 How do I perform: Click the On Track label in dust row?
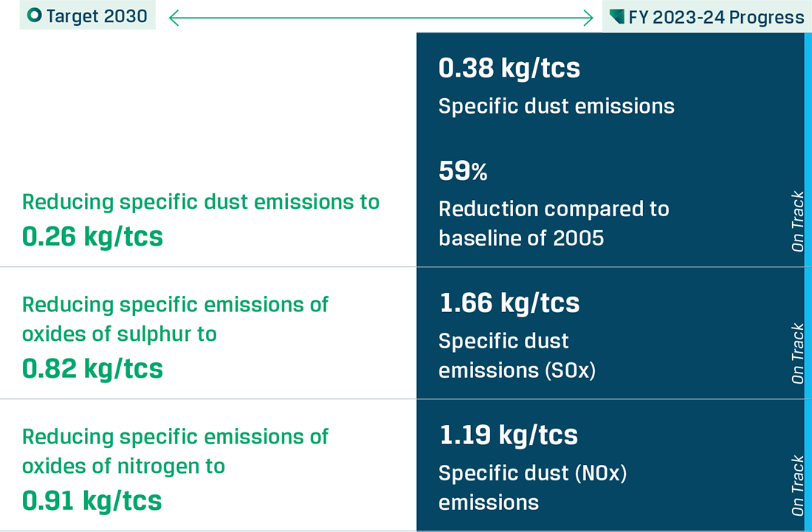(797, 221)
